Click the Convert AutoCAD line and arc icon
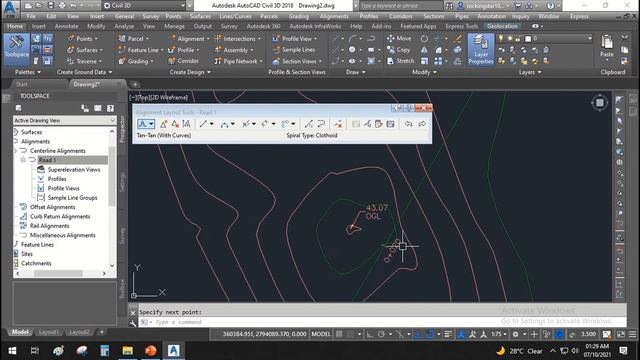The height and width of the screenshot is (360, 640). (x=309, y=124)
